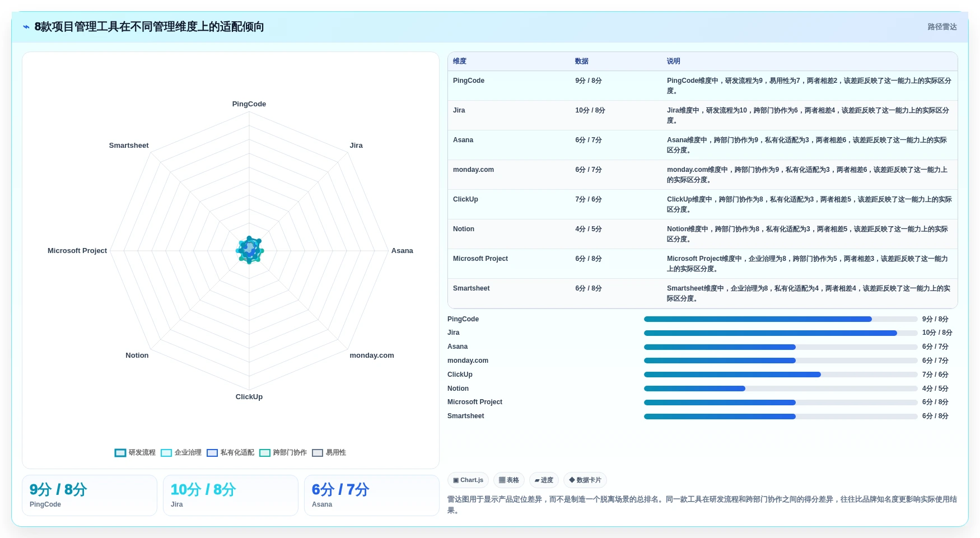The image size is (980, 538).
Task: Click the Chart.js tag chip
Action: point(468,480)
